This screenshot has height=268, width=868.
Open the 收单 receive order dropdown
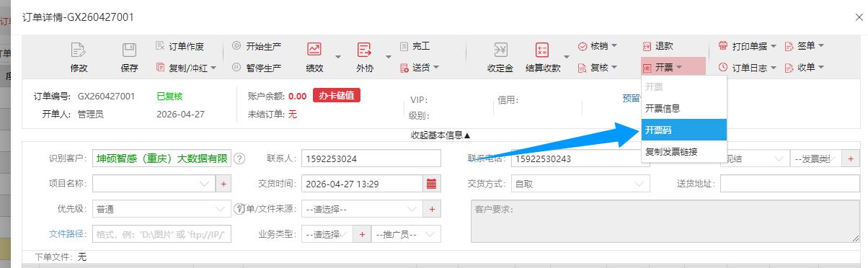[804, 68]
